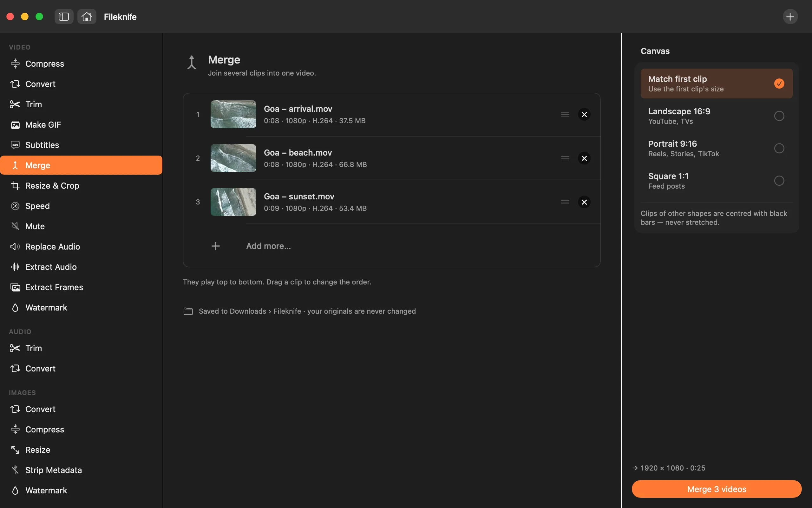Viewport: 812px width, 508px height.
Task: Open the video Compress tool
Action: tap(81, 63)
